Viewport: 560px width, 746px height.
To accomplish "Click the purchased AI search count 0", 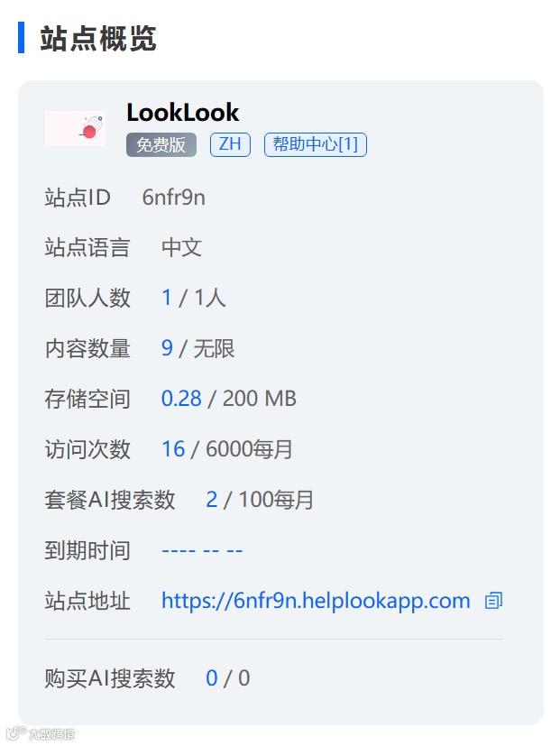I will click(x=212, y=678).
